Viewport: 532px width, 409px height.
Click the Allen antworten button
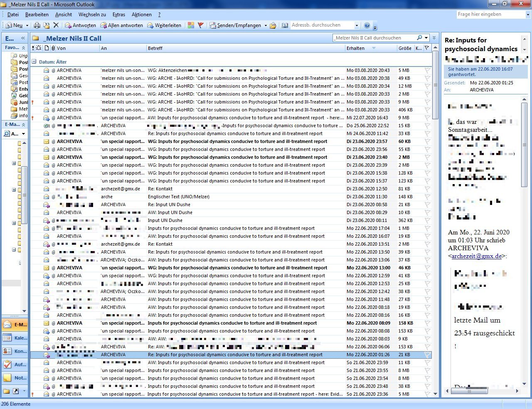(121, 25)
